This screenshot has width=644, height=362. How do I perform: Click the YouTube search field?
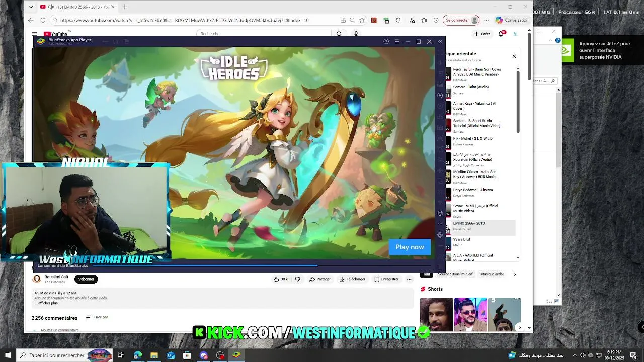(x=264, y=34)
